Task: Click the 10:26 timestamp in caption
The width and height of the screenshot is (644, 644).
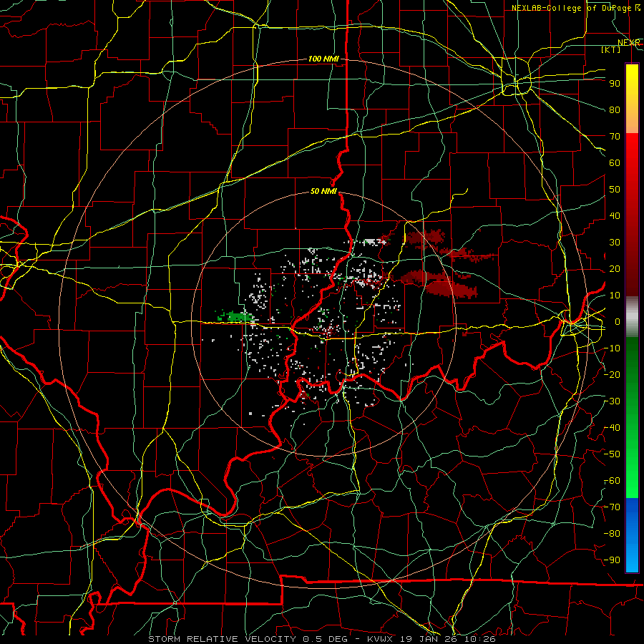Action: point(479,639)
